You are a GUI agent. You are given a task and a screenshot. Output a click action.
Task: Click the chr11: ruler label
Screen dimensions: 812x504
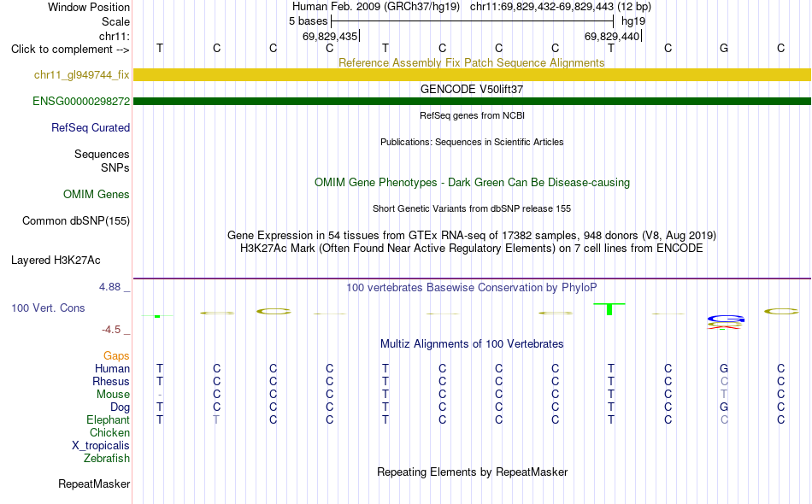[x=114, y=36]
